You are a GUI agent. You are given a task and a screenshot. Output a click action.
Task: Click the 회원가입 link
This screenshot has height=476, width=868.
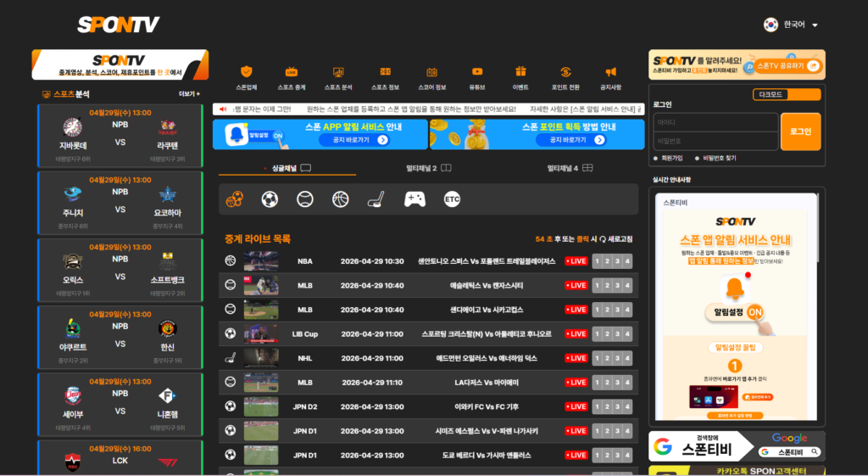(671, 158)
